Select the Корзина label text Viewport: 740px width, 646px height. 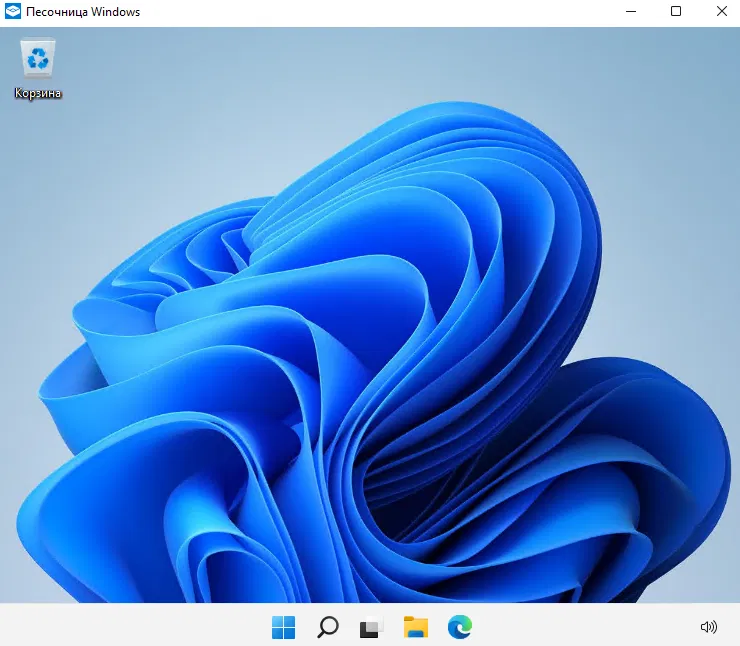coord(38,93)
